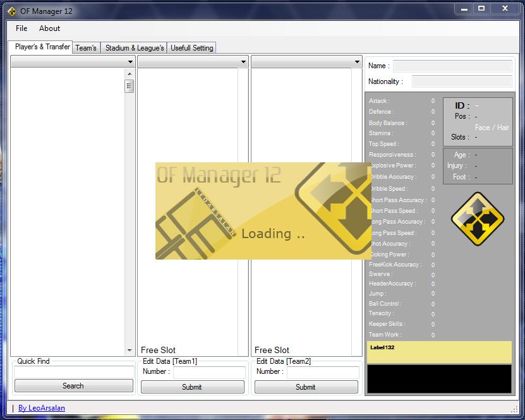Viewport: 525px width, 420px height.
Task: Click the Search button
Action: tap(73, 386)
